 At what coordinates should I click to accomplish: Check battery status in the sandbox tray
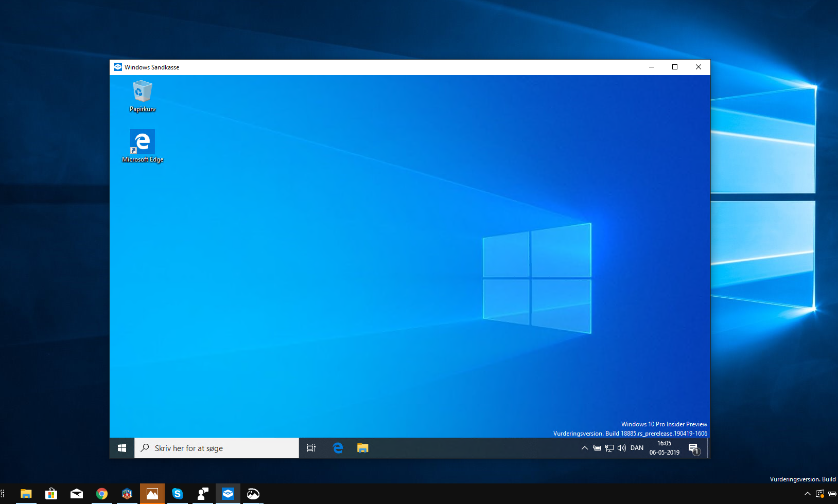[597, 447]
